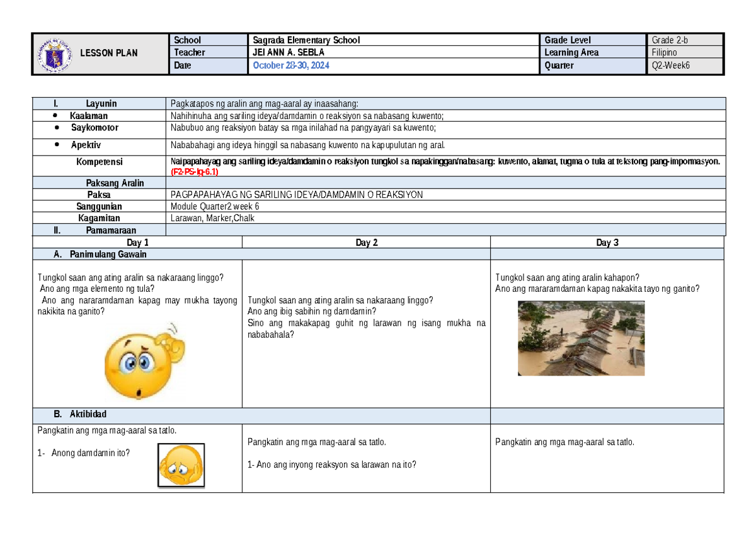Viewport: 756px width, 535px height.
Task: Click 'A. Panimulang Gawain' section heading
Action: [x=100, y=254]
